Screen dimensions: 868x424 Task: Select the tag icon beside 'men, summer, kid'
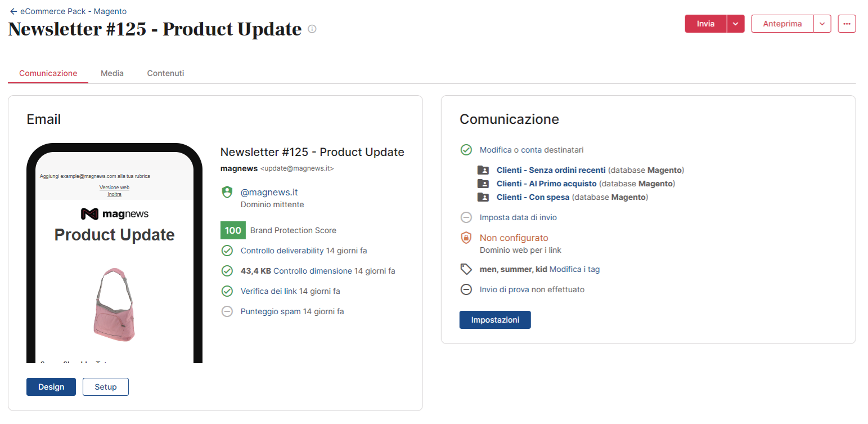coord(466,269)
